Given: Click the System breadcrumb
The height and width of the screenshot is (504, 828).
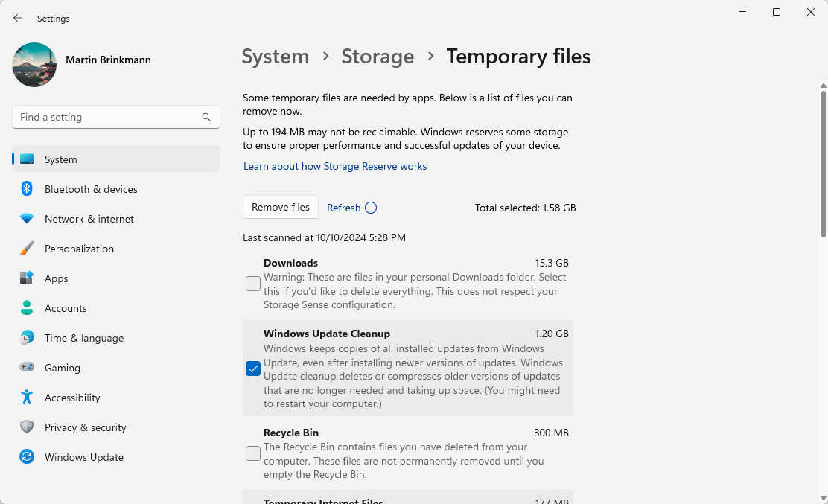Looking at the screenshot, I should [275, 57].
